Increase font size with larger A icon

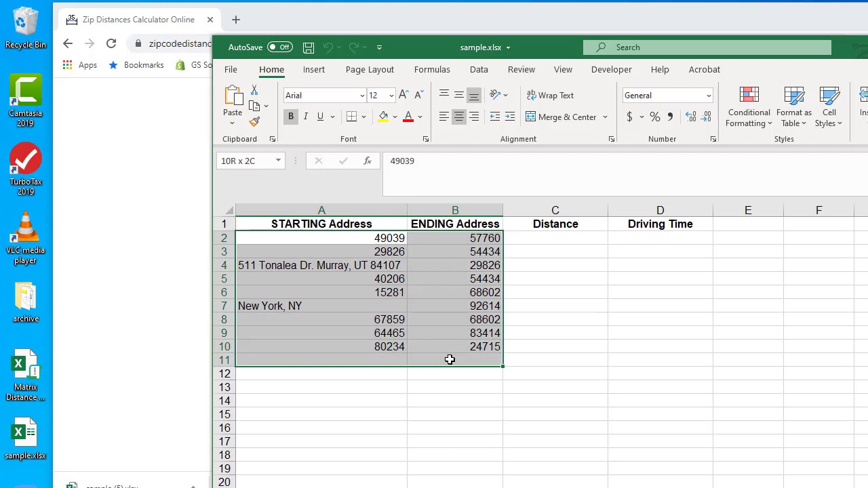403,96
